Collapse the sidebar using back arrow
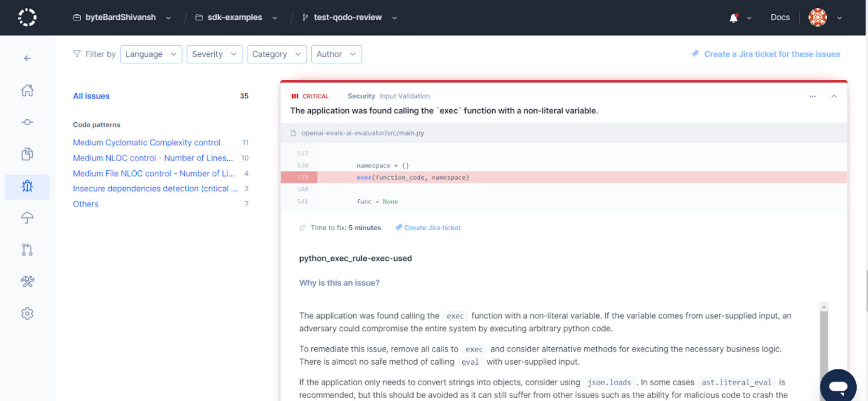This screenshot has width=868, height=401. [x=27, y=58]
